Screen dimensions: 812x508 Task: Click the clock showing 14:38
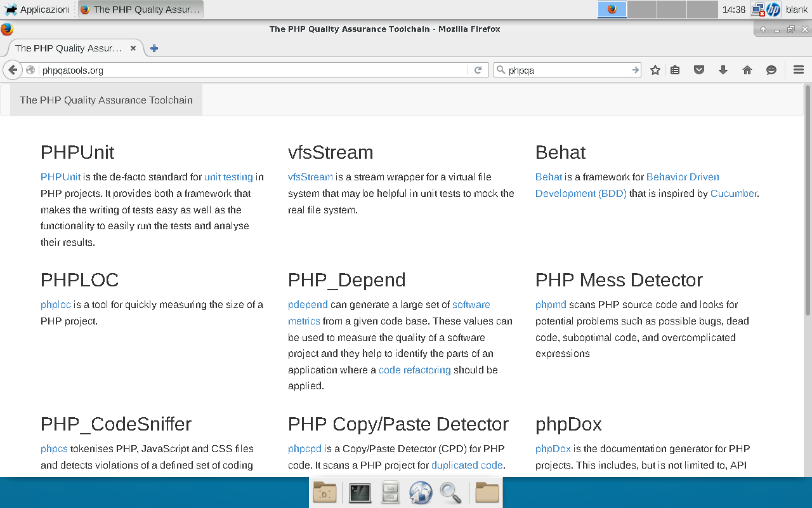tap(734, 10)
